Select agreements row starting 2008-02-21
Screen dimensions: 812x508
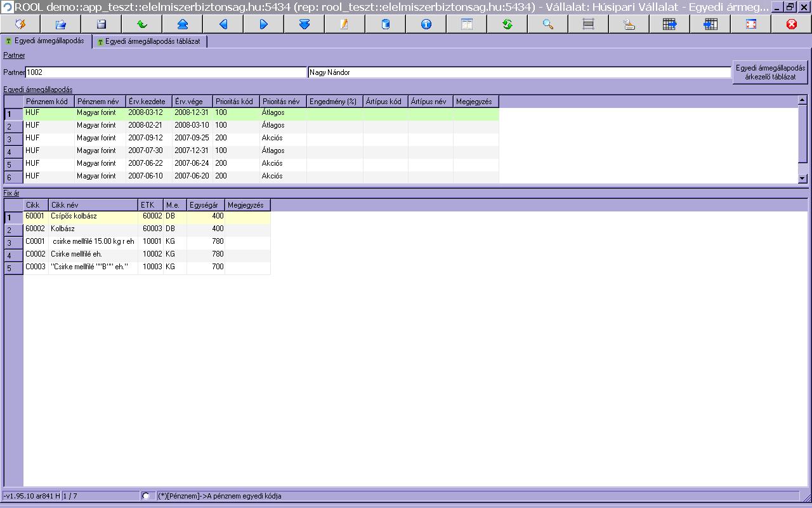tap(261, 126)
